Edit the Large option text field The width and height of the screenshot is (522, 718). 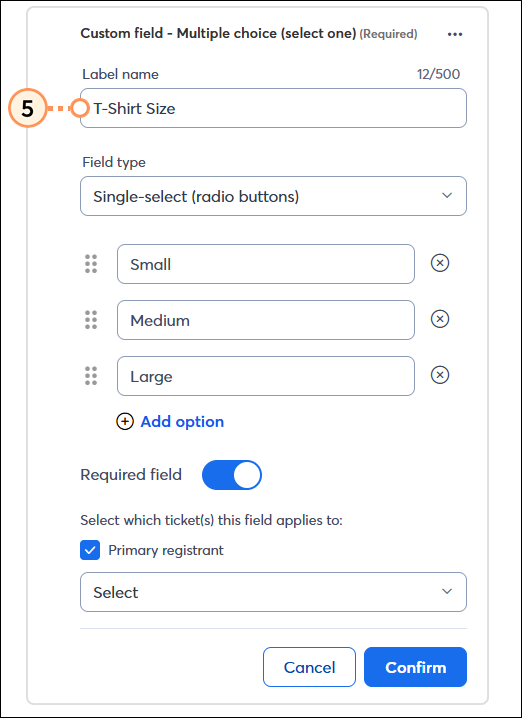[x=266, y=376]
